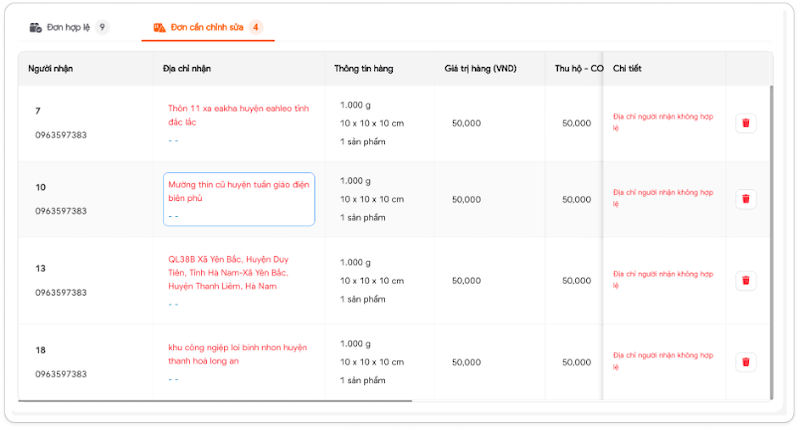
Task: Select the Đơn cần chỉnh sửa tab
Action: coord(205,27)
